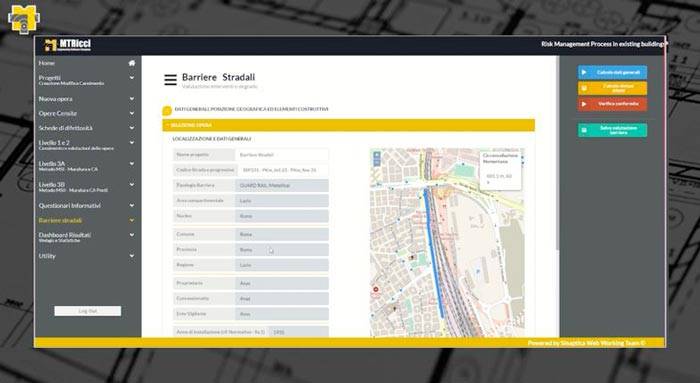Select Barriere stradali menu item
This screenshot has height=383, width=700.
[x=60, y=220]
